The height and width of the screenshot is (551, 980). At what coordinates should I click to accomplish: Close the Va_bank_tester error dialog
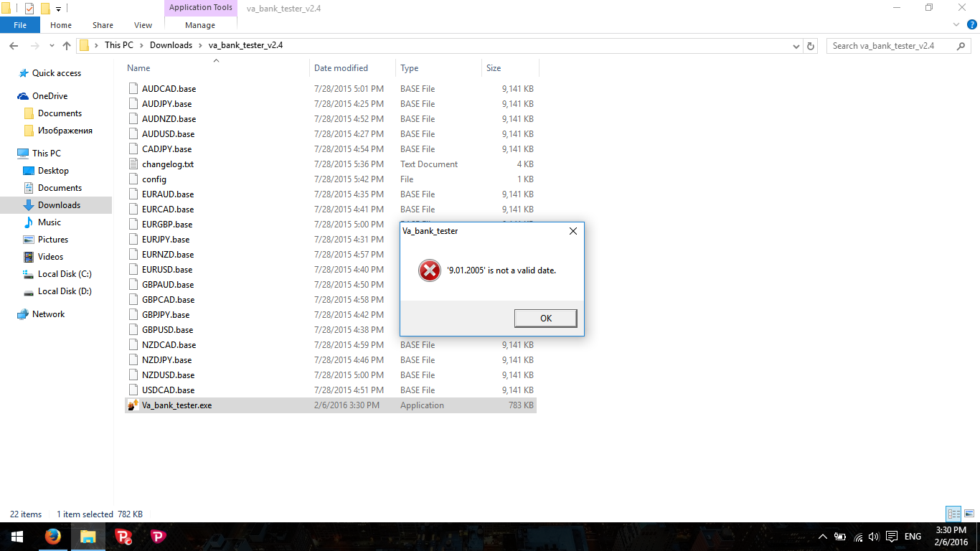[573, 231]
